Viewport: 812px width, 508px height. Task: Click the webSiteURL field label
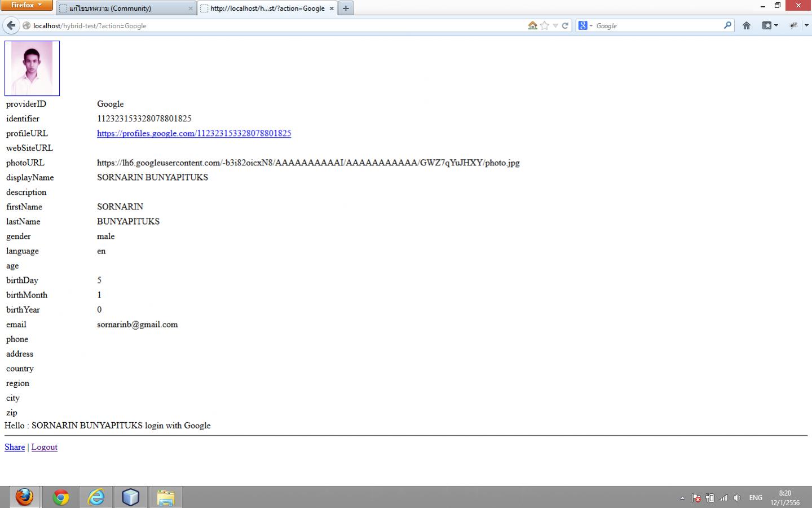(x=29, y=148)
